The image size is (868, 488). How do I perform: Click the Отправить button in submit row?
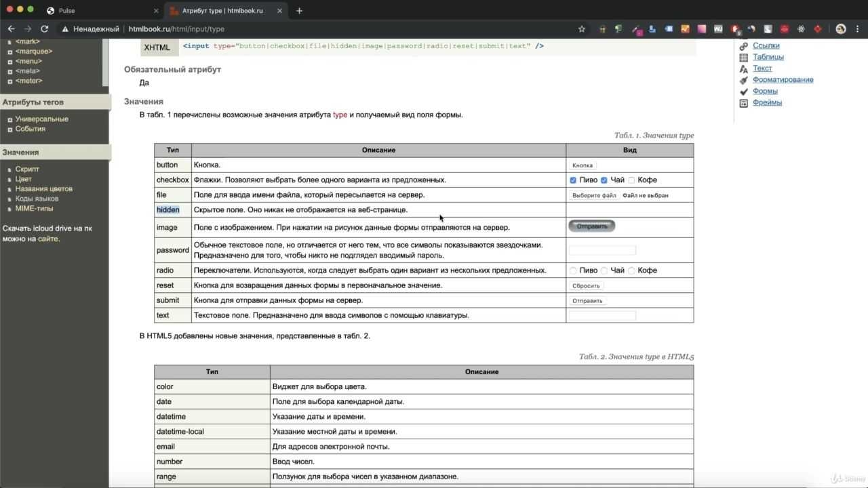(587, 301)
